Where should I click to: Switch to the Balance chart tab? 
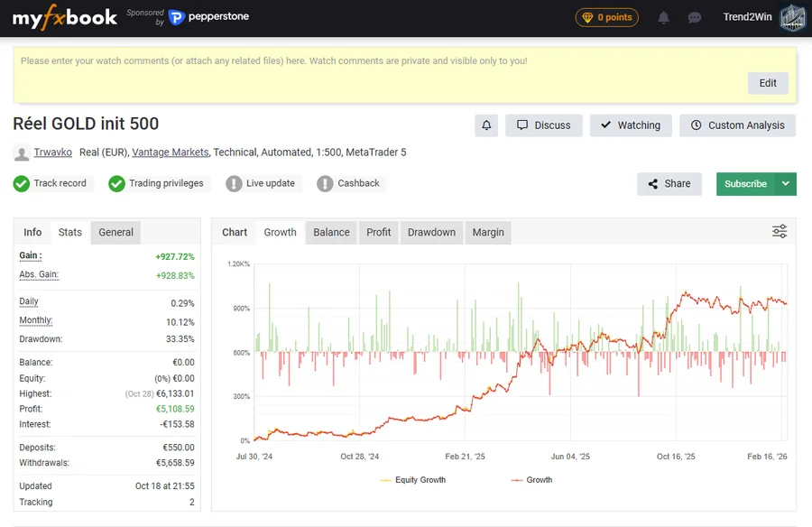point(331,233)
